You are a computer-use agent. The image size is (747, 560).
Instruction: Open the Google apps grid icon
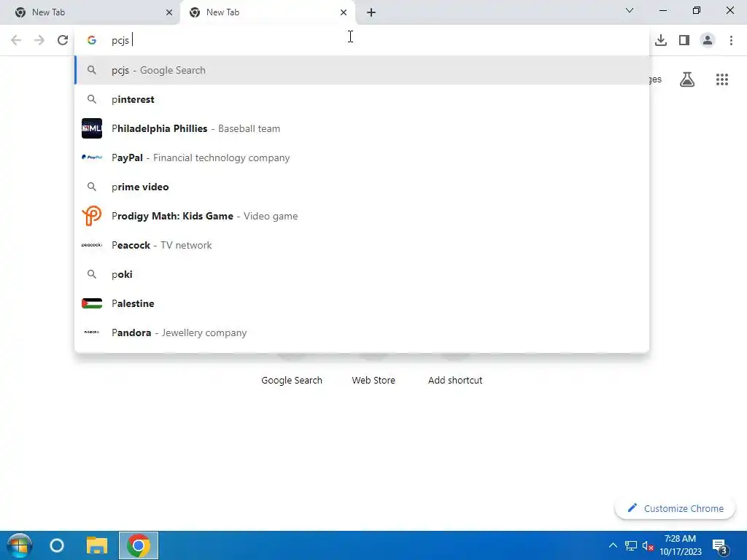click(x=722, y=79)
